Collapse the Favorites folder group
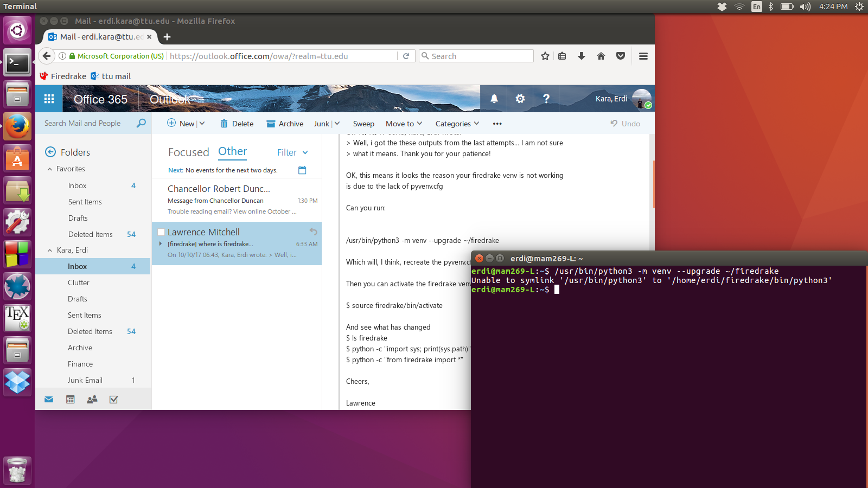 (x=50, y=169)
